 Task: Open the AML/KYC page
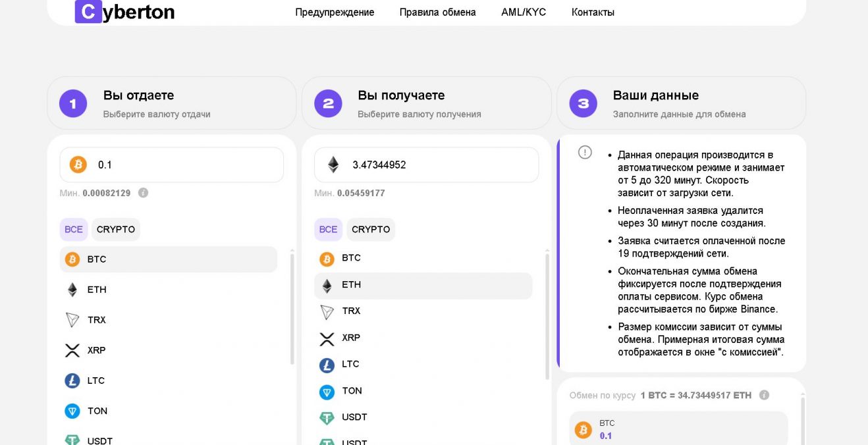(x=524, y=12)
